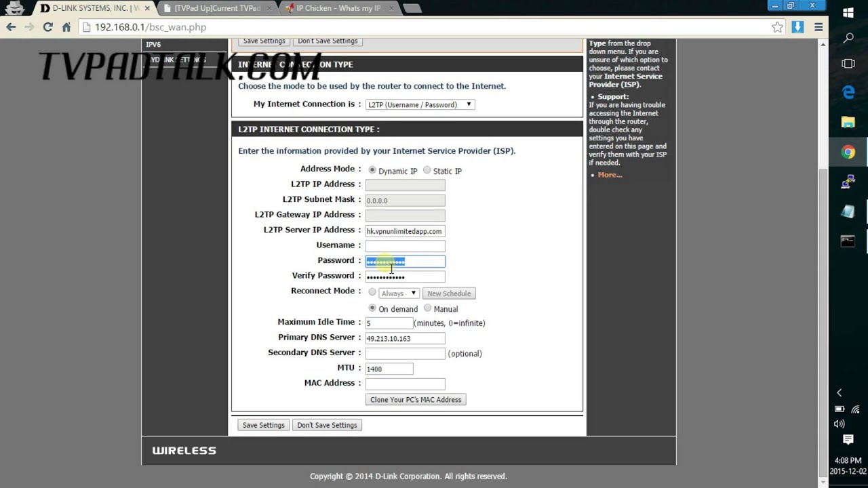Click the bottom Save Settings button
Image resolution: width=868 pixels, height=488 pixels.
[x=264, y=425]
